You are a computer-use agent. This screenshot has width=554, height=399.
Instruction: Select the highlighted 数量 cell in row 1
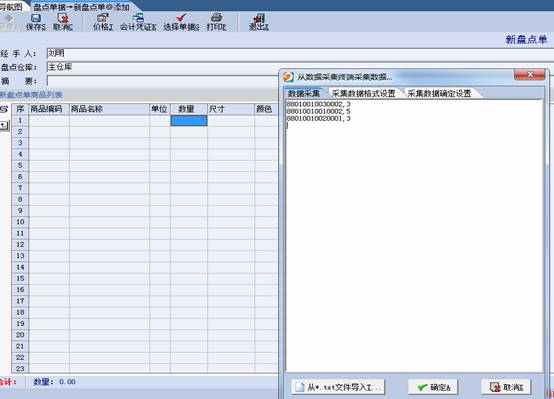coord(189,121)
